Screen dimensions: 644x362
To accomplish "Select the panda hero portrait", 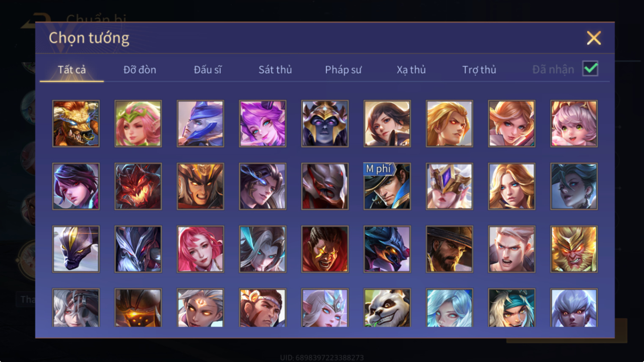I will 387,308.
